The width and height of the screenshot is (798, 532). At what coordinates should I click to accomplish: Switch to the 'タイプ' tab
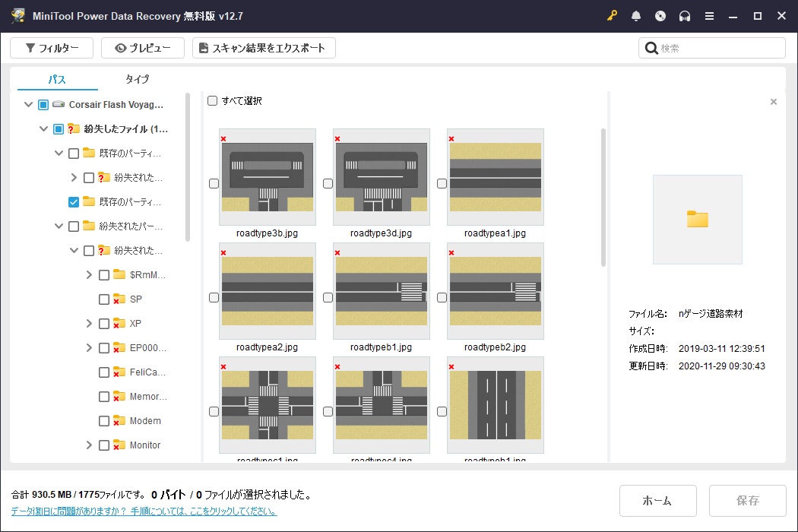click(137, 79)
